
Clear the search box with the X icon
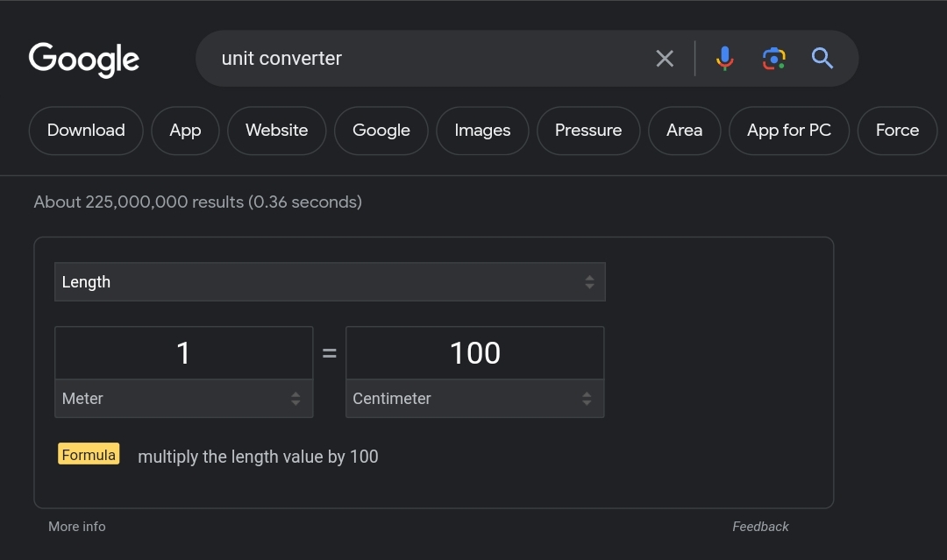pyautogui.click(x=665, y=59)
